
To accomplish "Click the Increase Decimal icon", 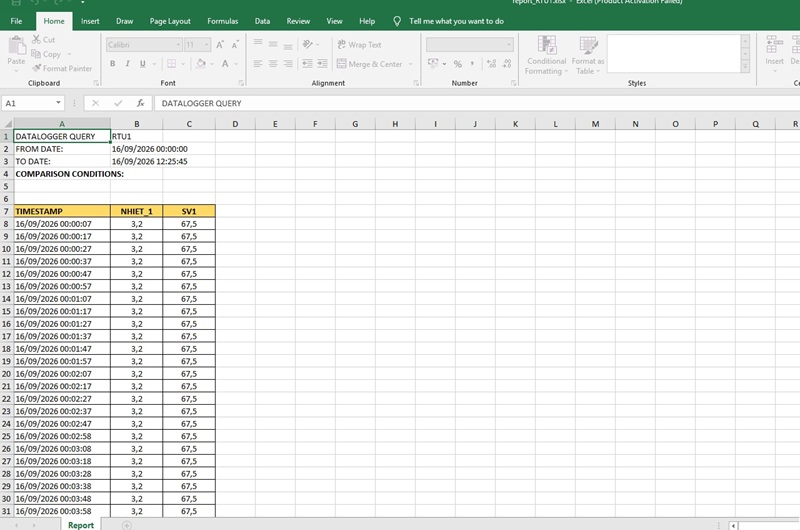I will pyautogui.click(x=491, y=64).
